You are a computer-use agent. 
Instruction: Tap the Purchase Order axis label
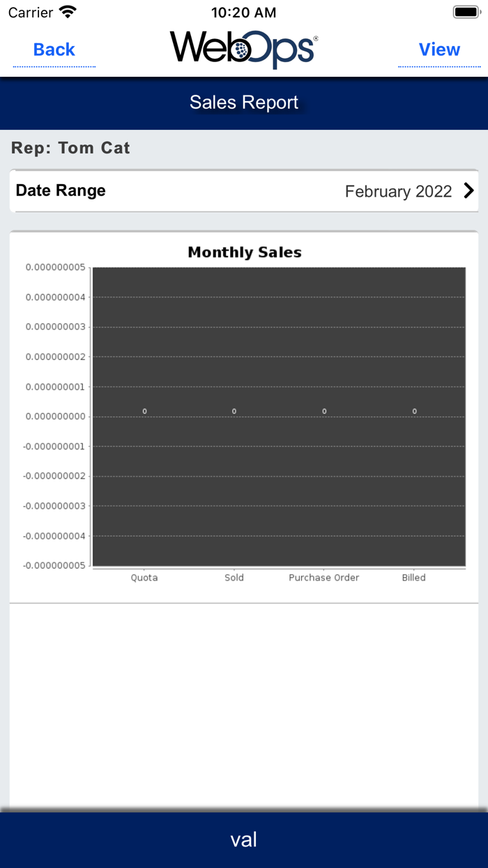click(x=324, y=578)
